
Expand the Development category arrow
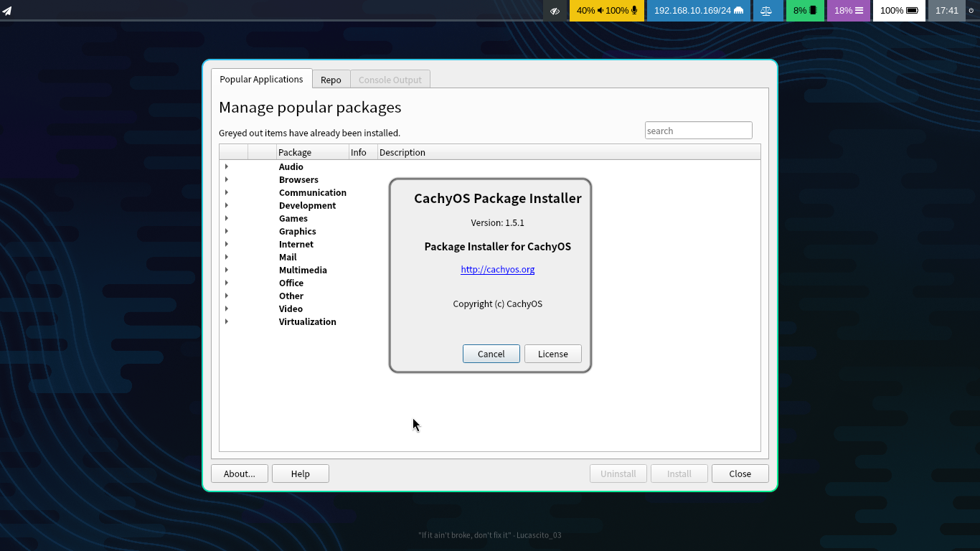tap(227, 205)
